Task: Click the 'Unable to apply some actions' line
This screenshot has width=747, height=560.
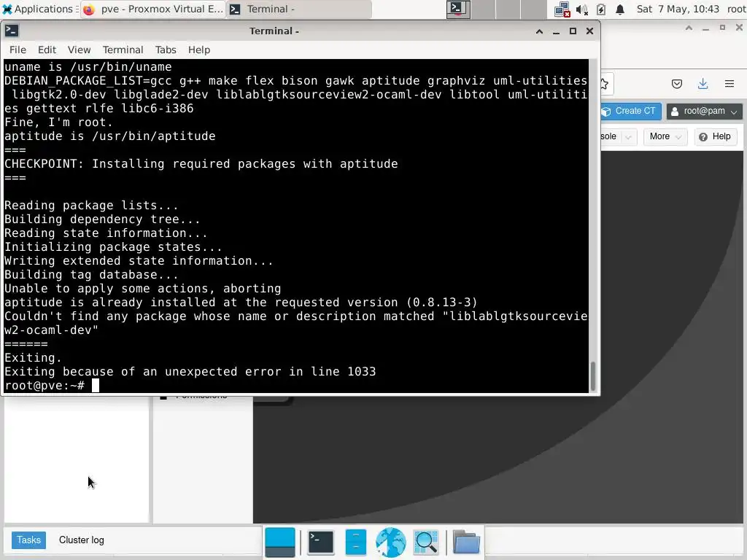Action: (142, 289)
